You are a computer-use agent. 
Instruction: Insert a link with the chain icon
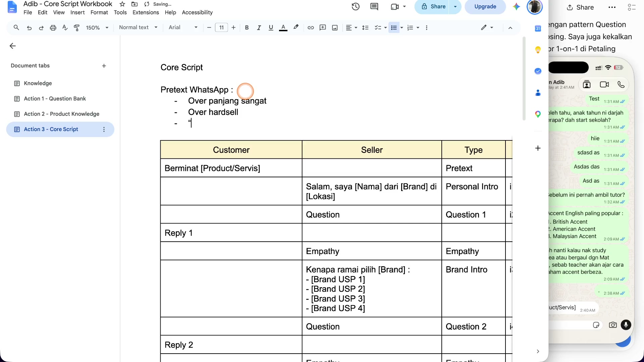coord(311,27)
